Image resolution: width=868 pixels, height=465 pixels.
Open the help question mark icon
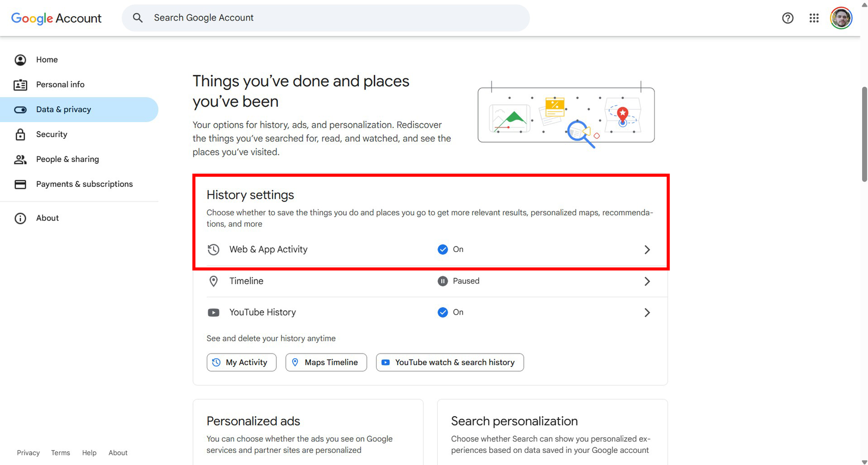tap(788, 18)
